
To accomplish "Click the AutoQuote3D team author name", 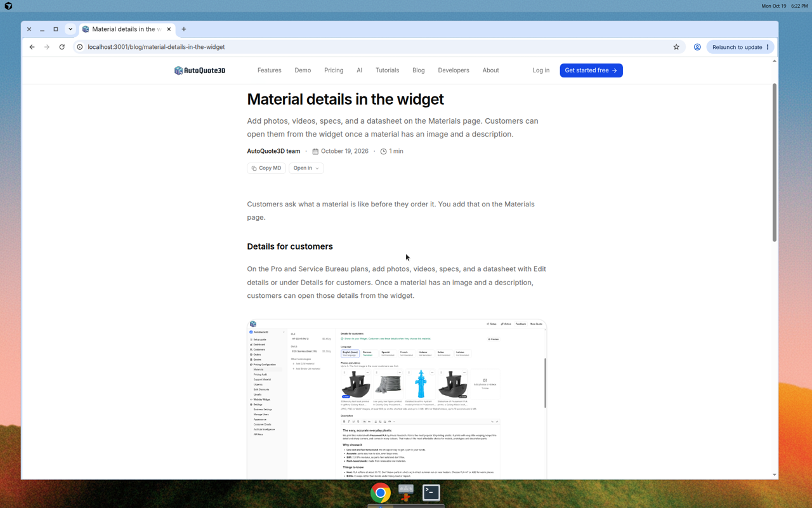I will [x=273, y=151].
